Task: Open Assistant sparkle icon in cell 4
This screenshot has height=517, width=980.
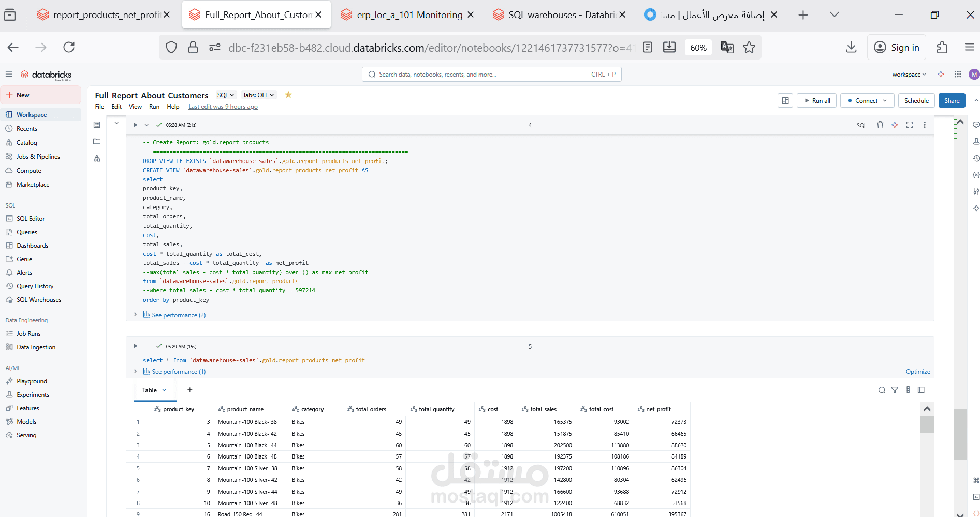Action: 895,125
